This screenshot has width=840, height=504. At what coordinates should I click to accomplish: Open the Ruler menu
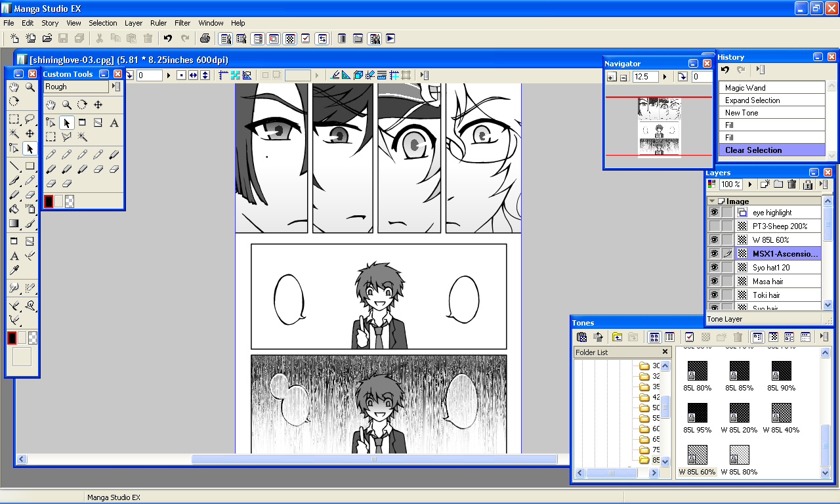(x=158, y=23)
